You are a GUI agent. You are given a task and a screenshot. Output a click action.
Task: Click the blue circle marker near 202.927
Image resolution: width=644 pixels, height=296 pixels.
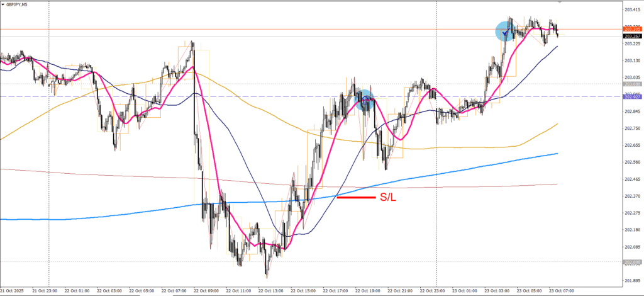coord(365,100)
